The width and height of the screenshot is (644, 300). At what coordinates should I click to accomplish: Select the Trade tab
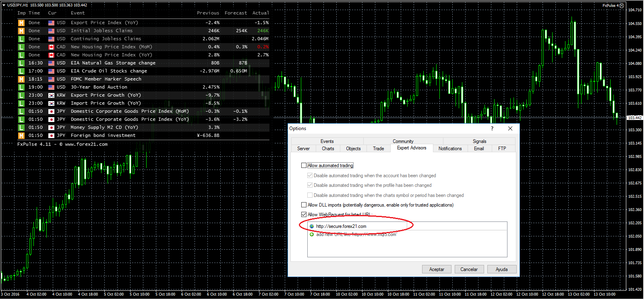pos(379,149)
